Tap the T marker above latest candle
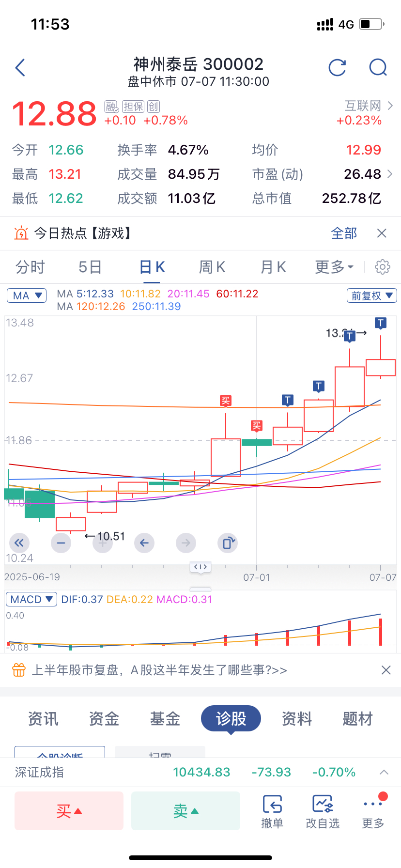 (381, 324)
